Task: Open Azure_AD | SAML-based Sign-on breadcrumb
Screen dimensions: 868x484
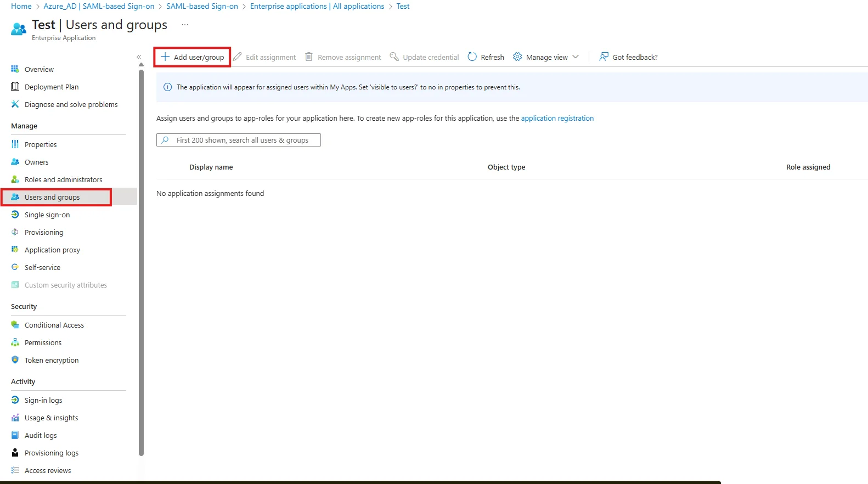Action: click(99, 6)
